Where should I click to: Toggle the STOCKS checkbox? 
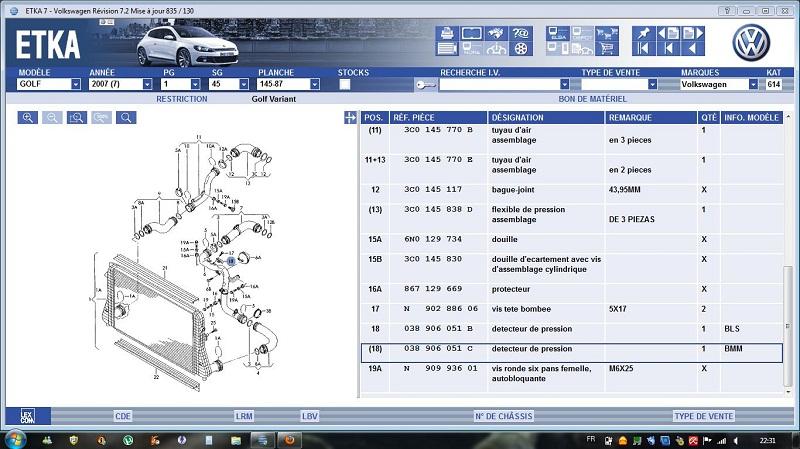[x=345, y=84]
